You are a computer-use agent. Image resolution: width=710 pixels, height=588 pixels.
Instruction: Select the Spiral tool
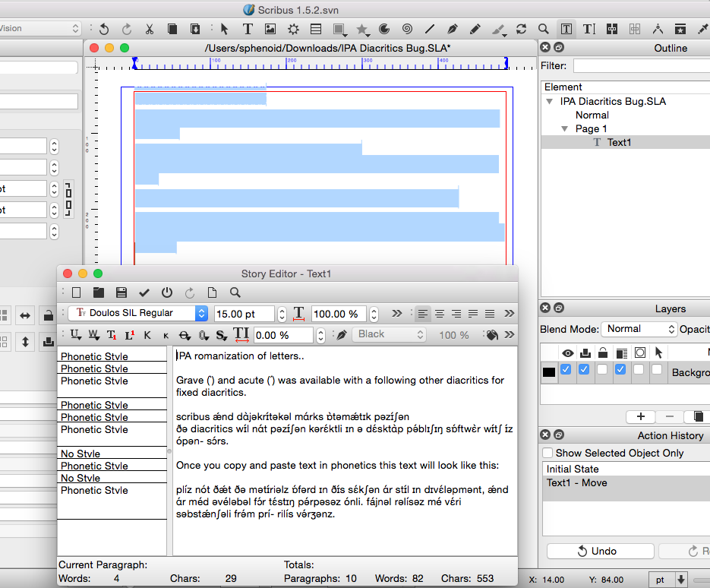[x=407, y=29]
